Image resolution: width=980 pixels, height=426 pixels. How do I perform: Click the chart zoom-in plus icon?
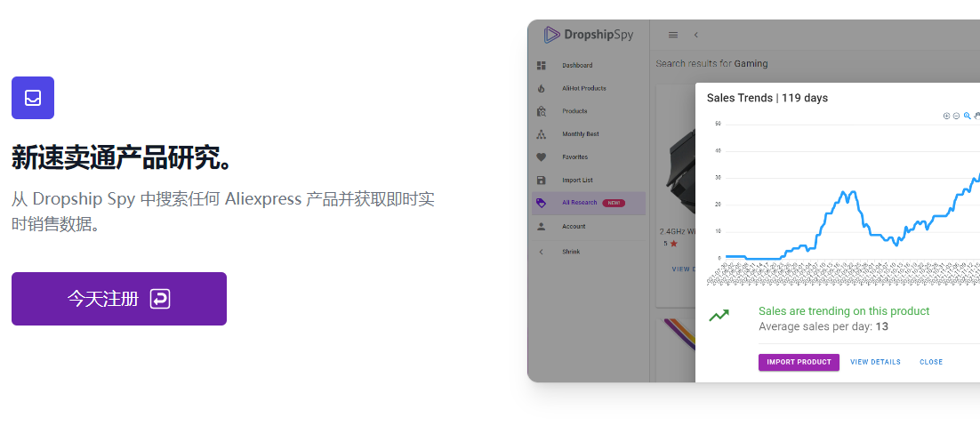tap(946, 116)
